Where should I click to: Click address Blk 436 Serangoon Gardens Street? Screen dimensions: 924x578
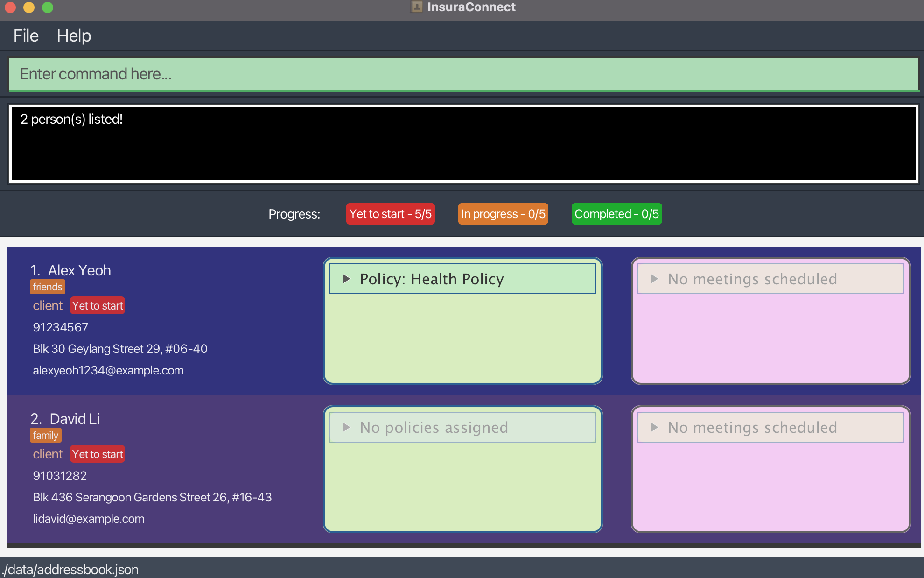152,497
